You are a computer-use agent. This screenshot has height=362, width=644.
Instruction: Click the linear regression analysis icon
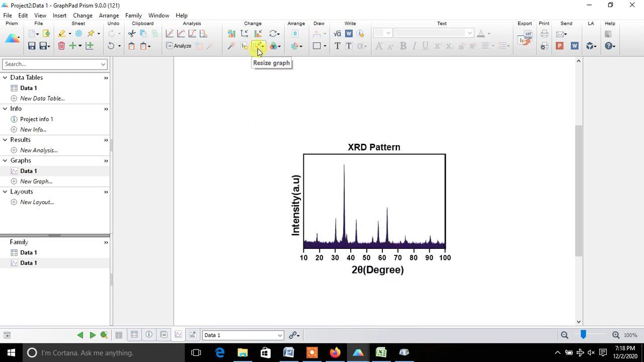[170, 34]
